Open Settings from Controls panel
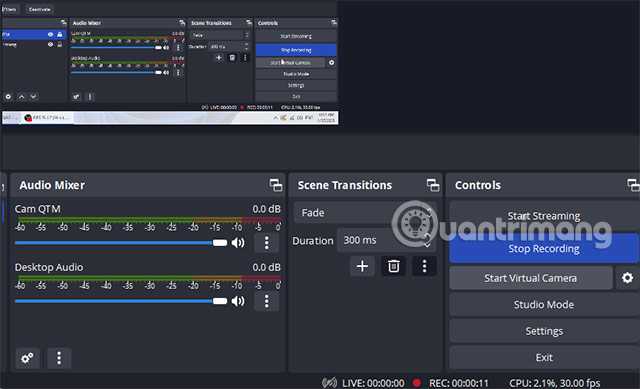This screenshot has width=640, height=389. (544, 331)
